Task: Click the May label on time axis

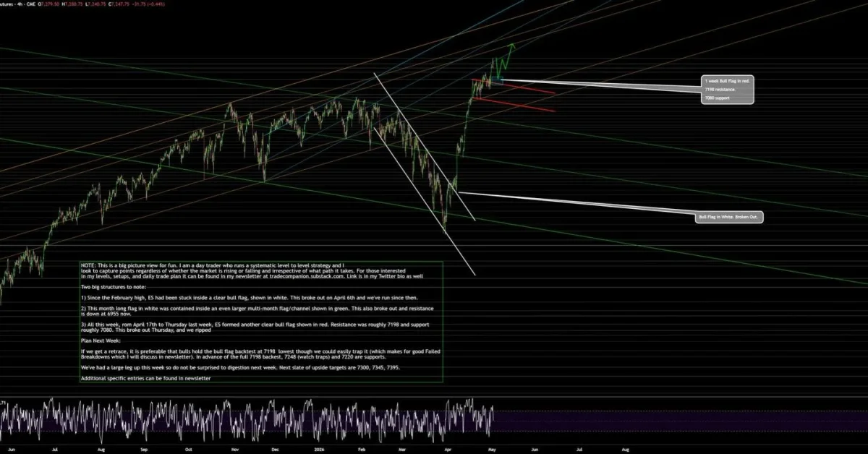Action: point(491,448)
